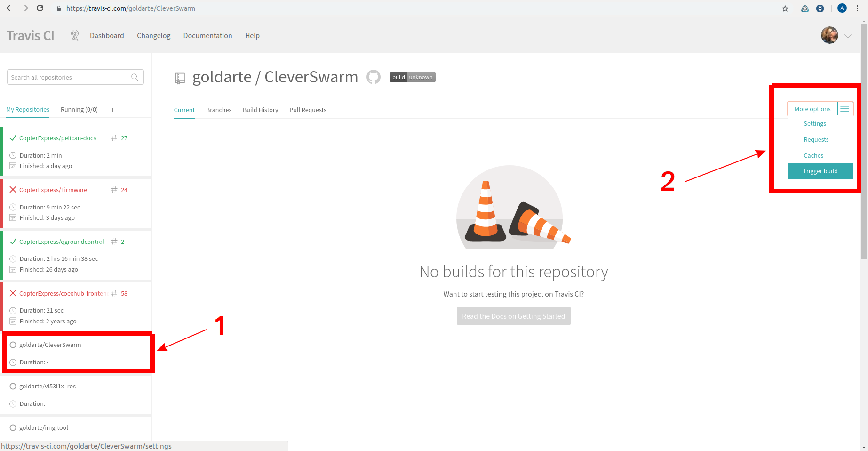The width and height of the screenshot is (868, 451).
Task: Bookmark this page with the star icon
Action: pos(785,8)
